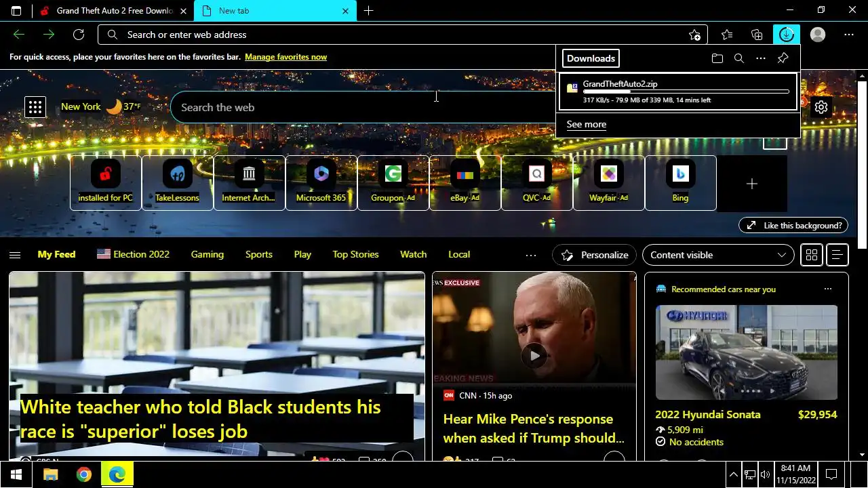Open the Collections icon in the toolbar
This screenshot has width=868, height=488.
(757, 35)
